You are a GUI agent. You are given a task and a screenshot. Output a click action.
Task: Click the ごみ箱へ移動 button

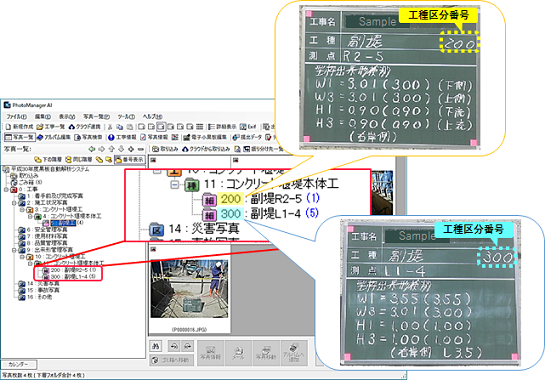172,360
